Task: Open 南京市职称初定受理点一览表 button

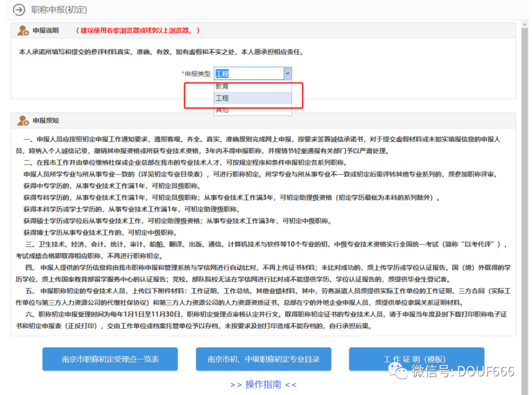Action: tap(110, 359)
